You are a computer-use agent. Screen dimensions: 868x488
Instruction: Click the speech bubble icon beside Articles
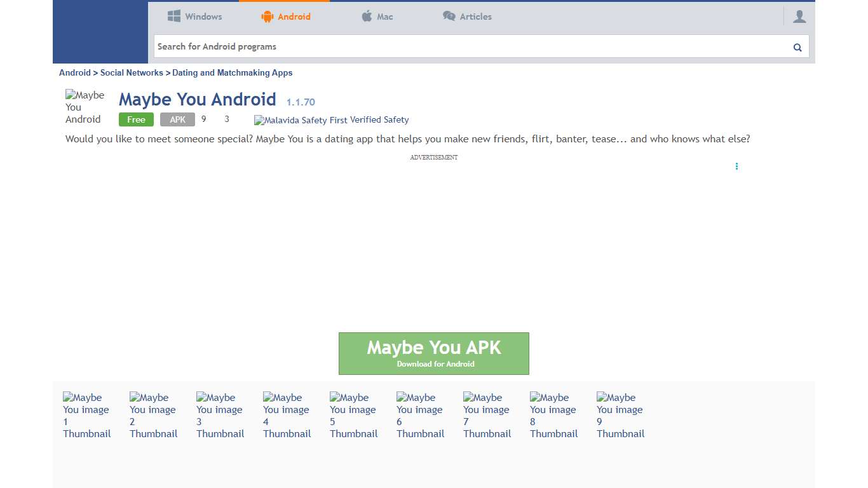pyautogui.click(x=448, y=16)
